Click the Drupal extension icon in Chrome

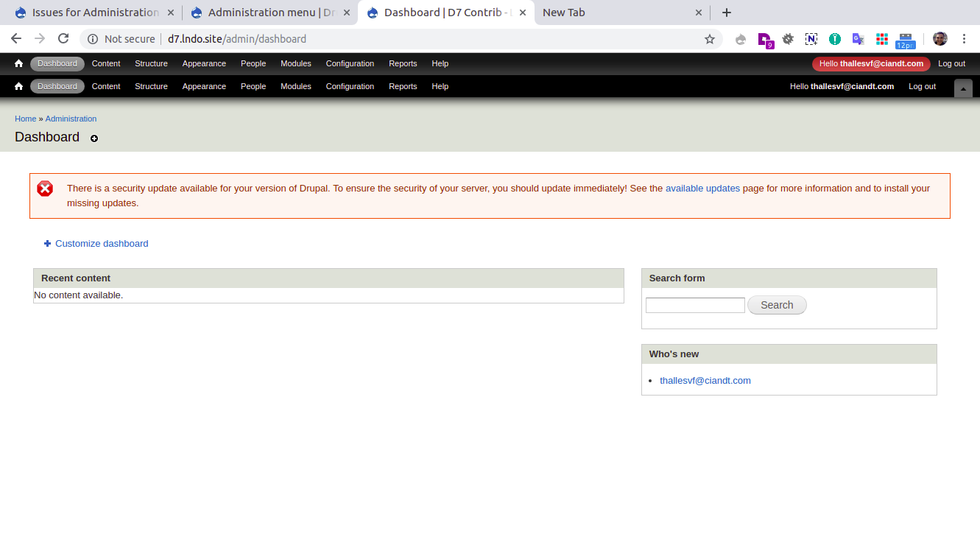coord(741,39)
